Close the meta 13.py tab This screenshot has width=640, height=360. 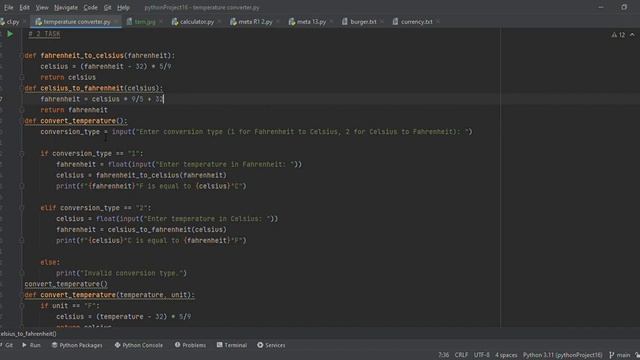(331, 22)
